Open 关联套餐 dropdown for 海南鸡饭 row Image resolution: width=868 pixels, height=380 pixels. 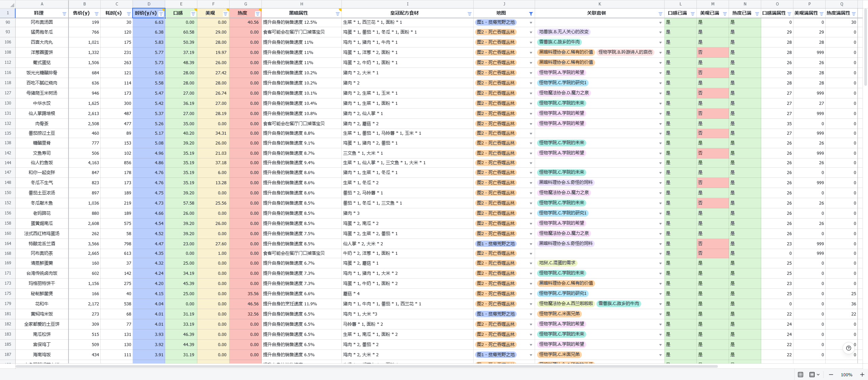[x=660, y=355]
